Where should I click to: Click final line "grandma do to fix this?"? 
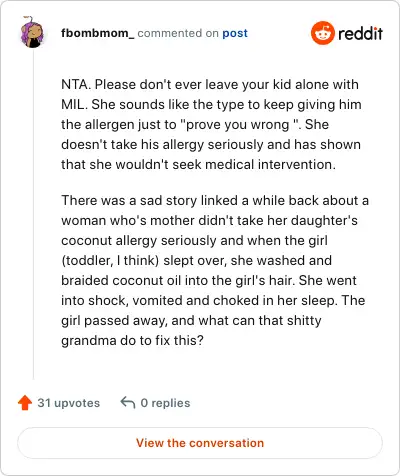tap(132, 340)
